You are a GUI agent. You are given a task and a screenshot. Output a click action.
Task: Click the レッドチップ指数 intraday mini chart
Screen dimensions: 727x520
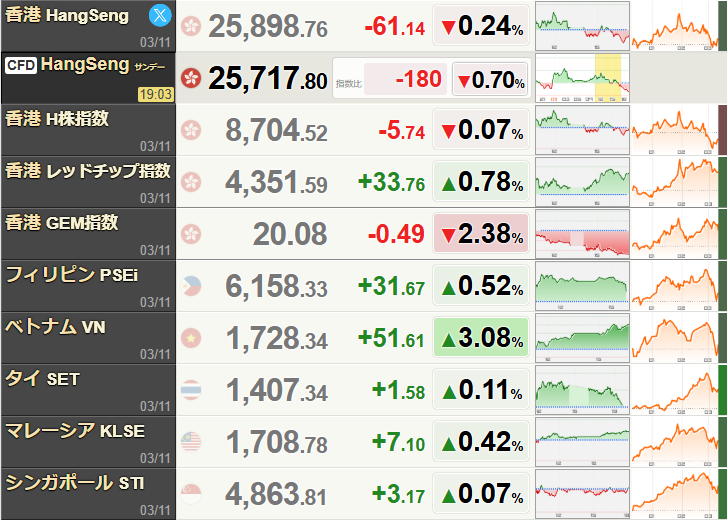(582, 182)
